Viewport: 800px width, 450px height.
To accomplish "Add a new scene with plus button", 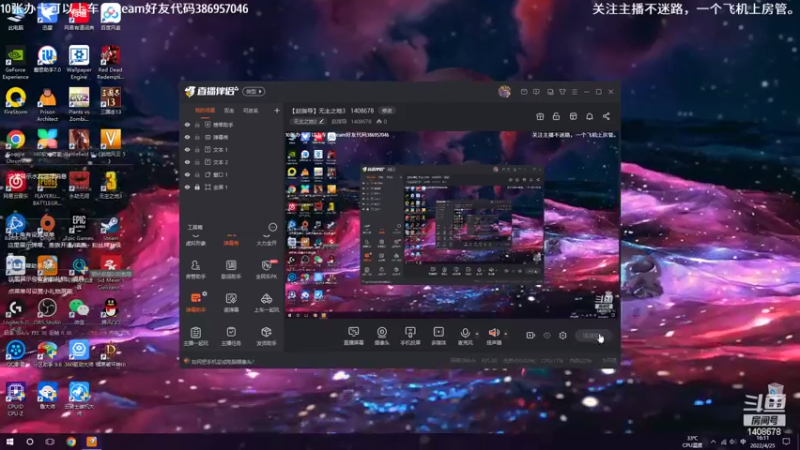I will point(277,110).
